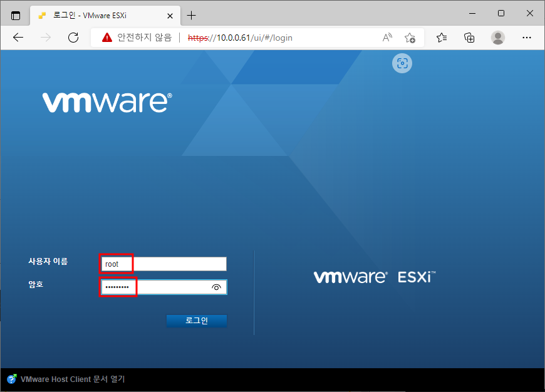545x392 pixels.
Task: Click the 안전하지 않음 security label
Action: point(145,37)
